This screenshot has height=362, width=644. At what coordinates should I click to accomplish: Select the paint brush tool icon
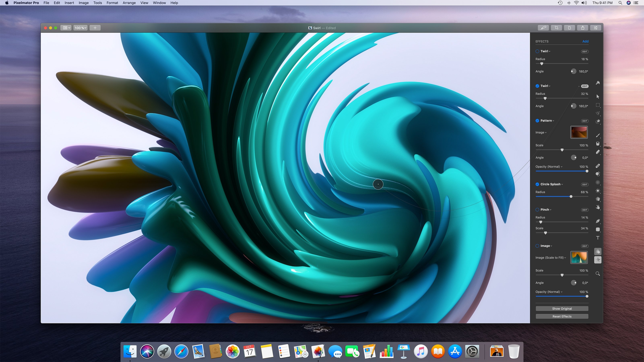[598, 136]
